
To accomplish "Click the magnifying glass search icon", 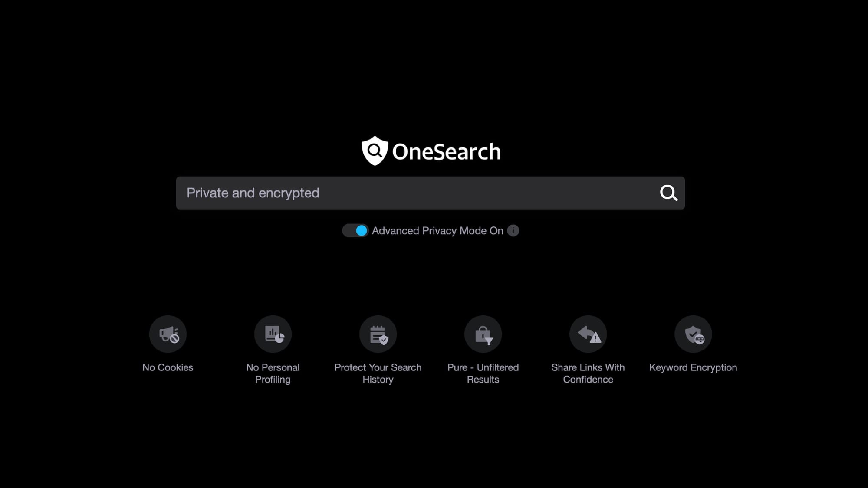I will click(669, 193).
